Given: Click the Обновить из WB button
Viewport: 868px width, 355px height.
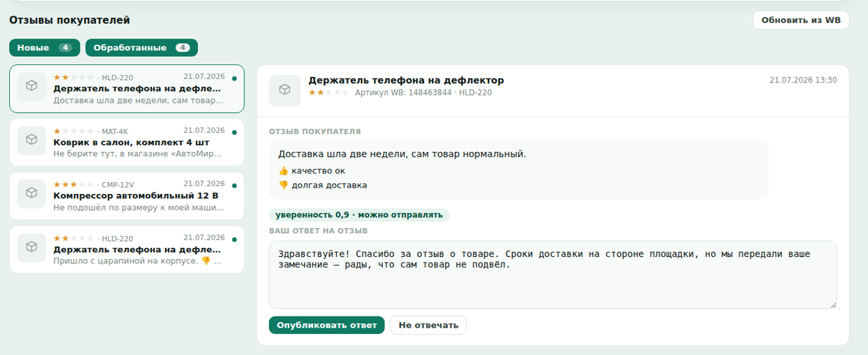Looking at the screenshot, I should click(x=801, y=20).
